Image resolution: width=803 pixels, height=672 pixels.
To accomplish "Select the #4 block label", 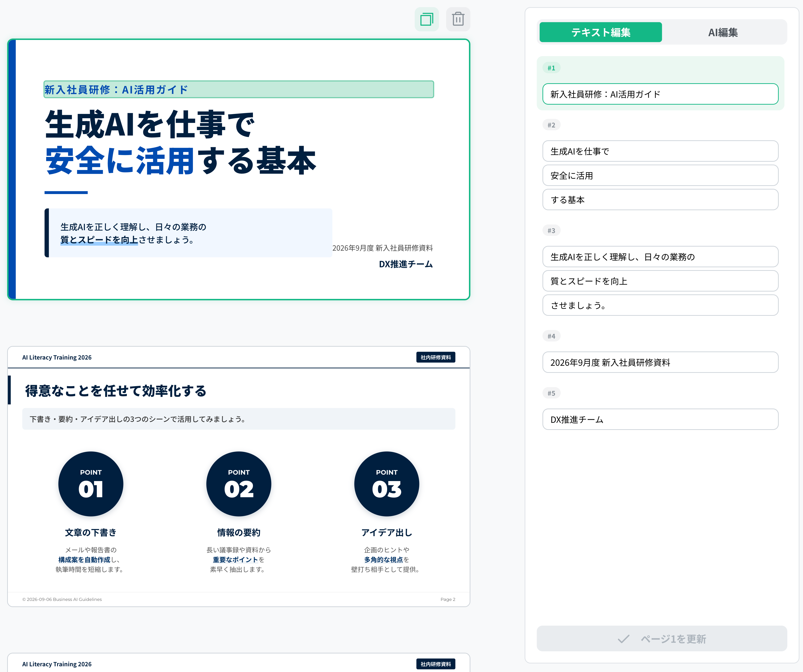I will (552, 336).
